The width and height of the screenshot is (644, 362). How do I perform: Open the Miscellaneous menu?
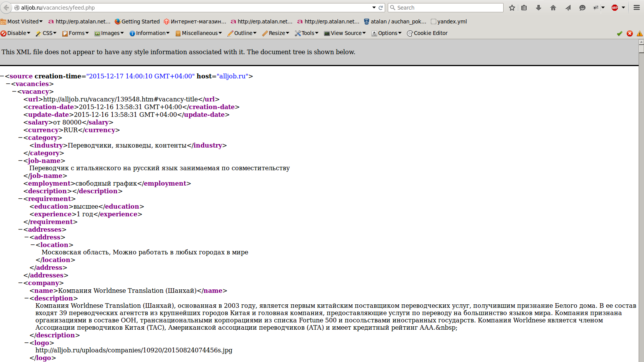coord(199,33)
